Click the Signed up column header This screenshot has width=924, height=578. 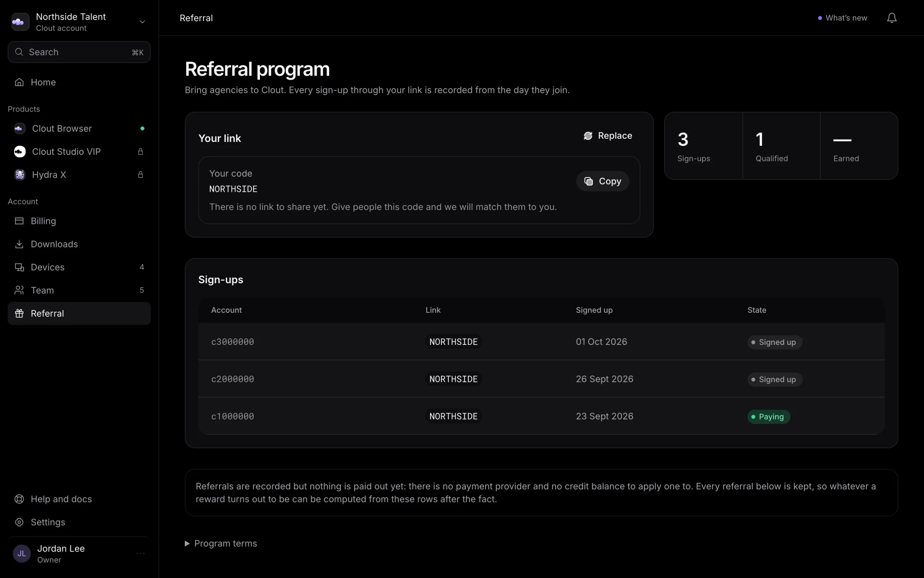click(x=594, y=310)
